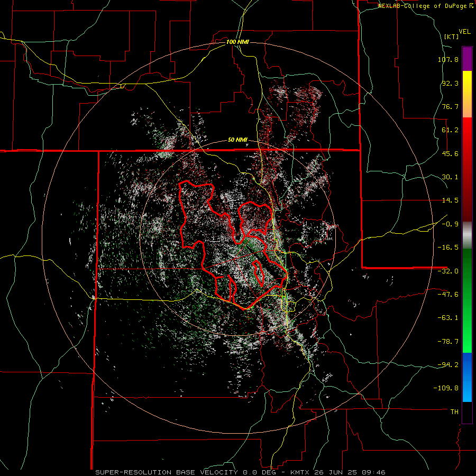Click the 45.6 velocity scale value

(x=450, y=153)
